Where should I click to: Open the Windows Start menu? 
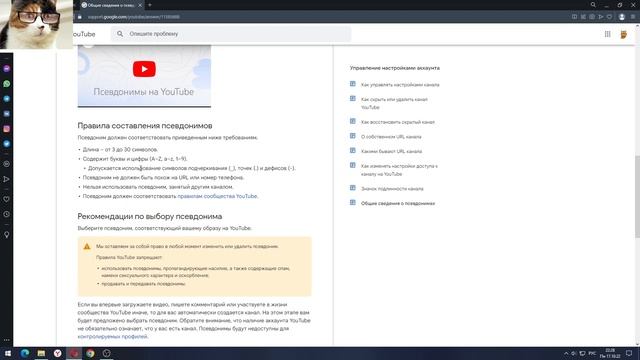[8, 353]
